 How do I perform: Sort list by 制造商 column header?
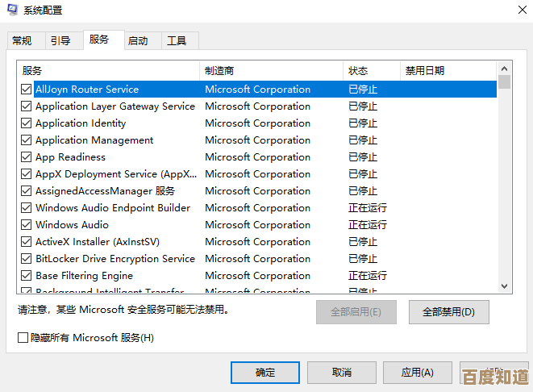click(270, 71)
